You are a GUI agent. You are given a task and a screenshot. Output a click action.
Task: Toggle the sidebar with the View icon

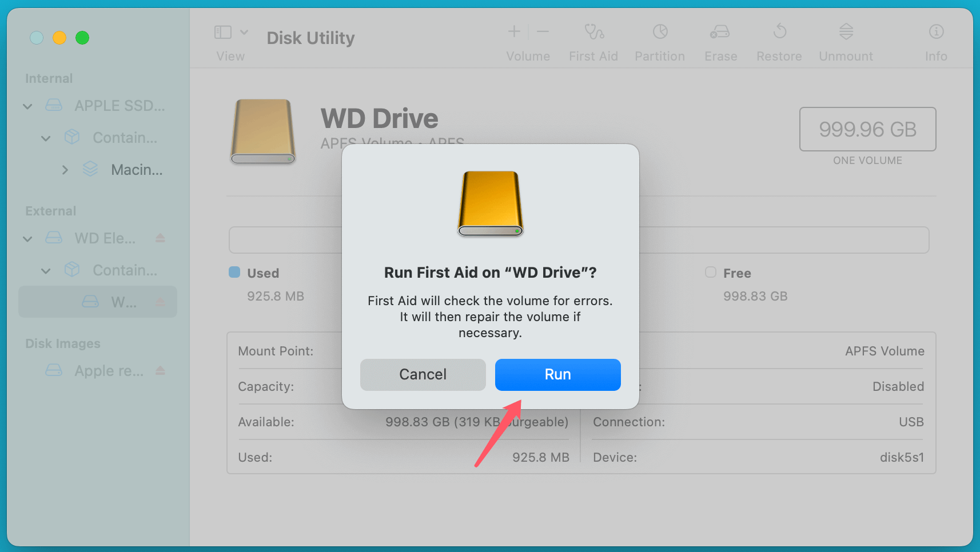tap(223, 32)
